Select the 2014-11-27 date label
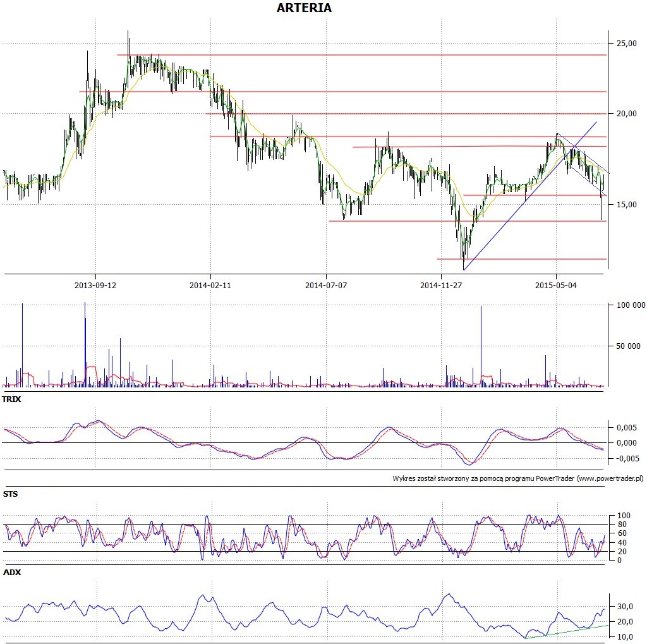 [x=441, y=285]
